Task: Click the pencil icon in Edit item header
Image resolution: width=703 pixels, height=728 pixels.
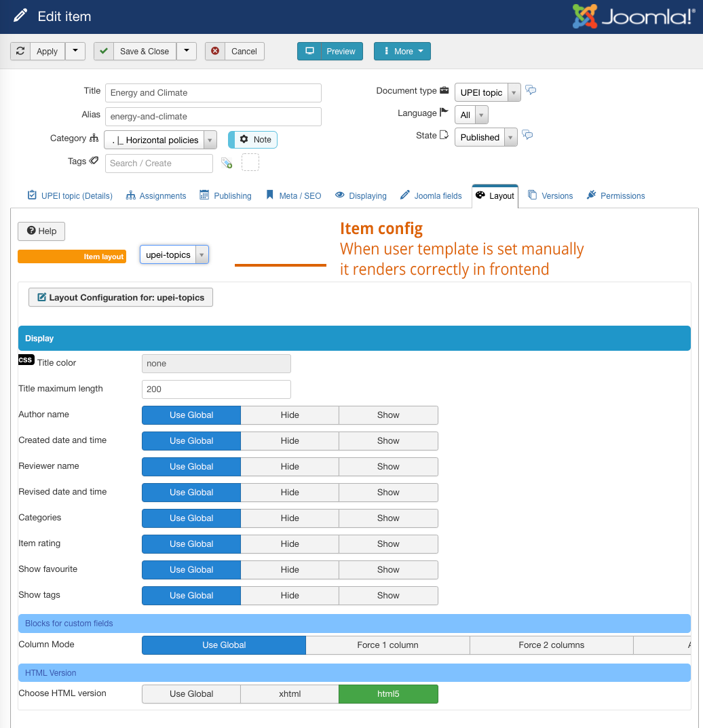Action: pyautogui.click(x=20, y=16)
